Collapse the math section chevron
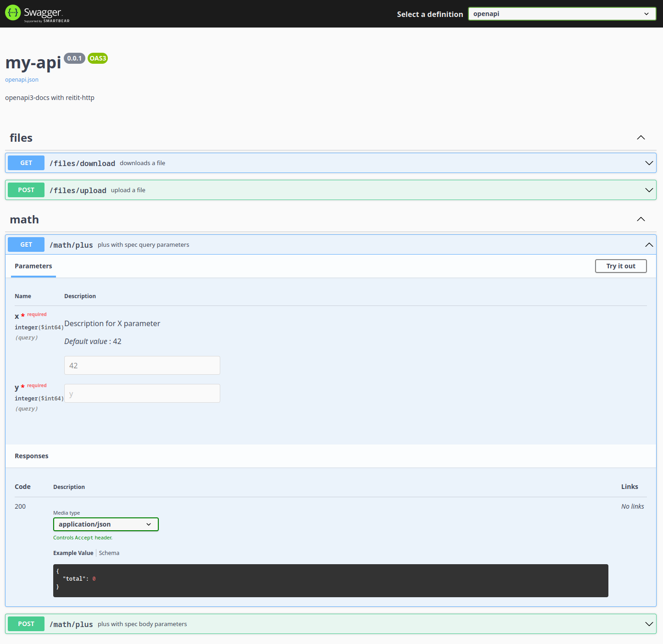Screen dimensions: 663x644 point(641,219)
